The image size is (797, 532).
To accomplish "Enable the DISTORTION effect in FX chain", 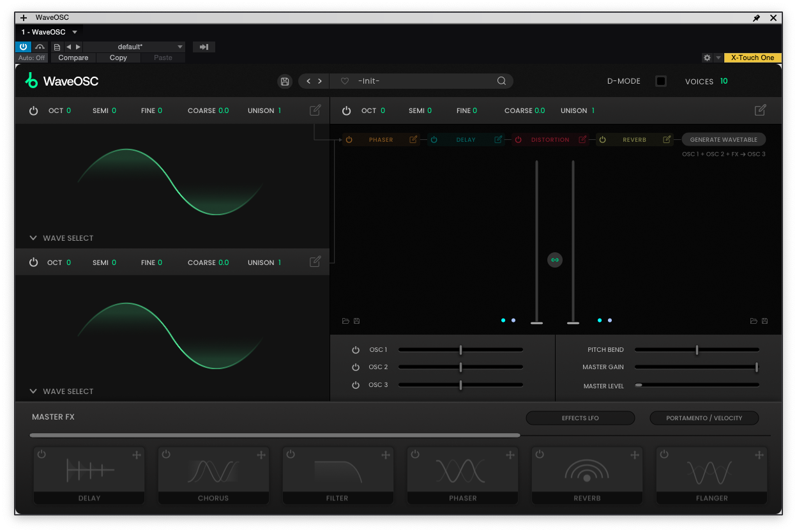I will tap(519, 139).
